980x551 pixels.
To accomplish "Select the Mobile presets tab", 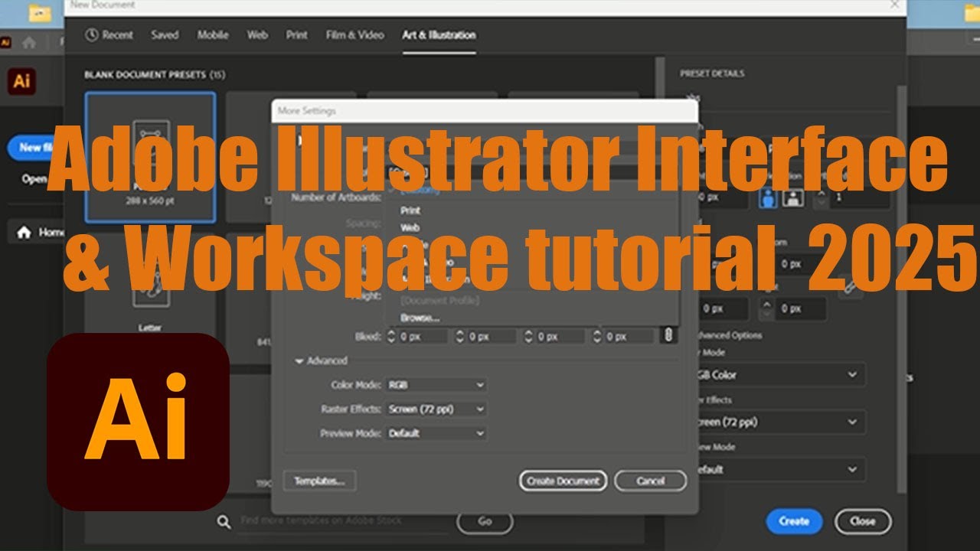I will (x=213, y=34).
